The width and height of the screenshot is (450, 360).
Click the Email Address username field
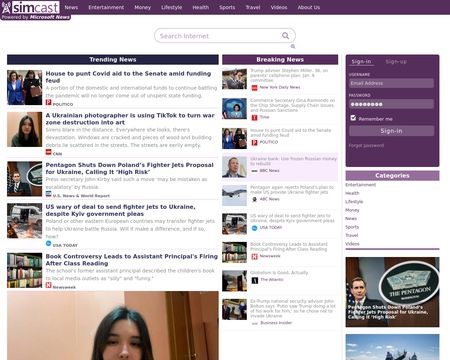[x=391, y=83]
